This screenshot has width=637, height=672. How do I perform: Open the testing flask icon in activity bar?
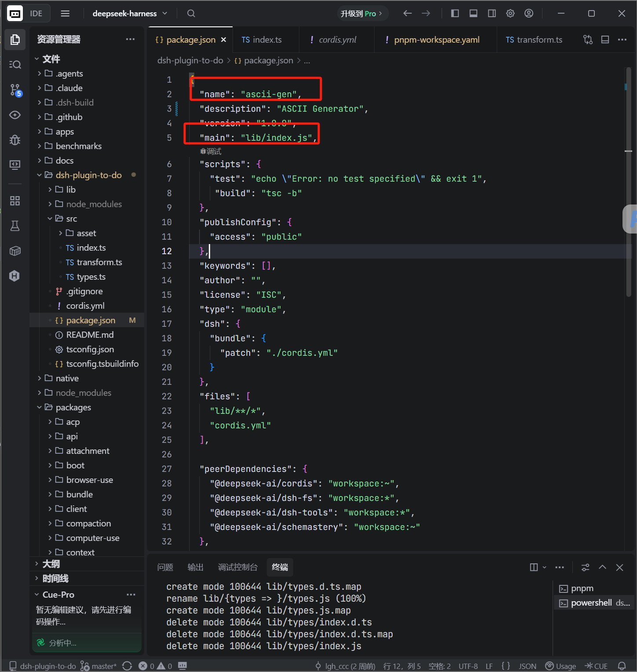click(x=15, y=226)
